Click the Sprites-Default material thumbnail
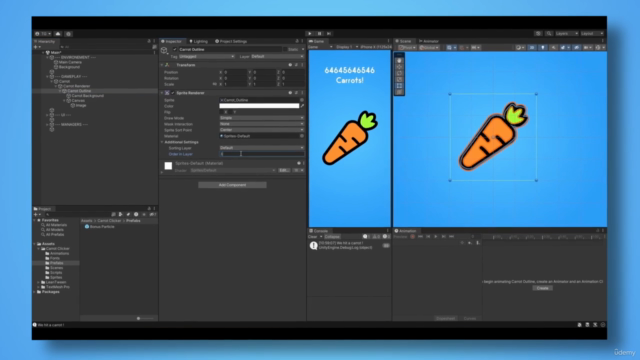640x360 pixels. [168, 166]
